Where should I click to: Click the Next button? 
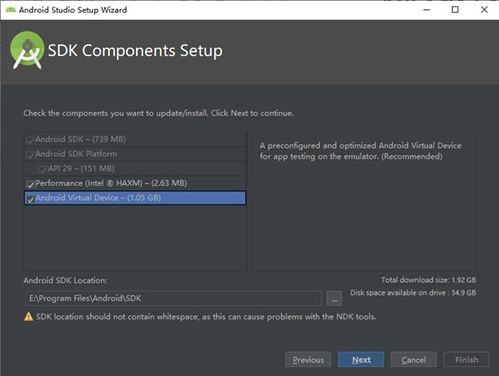tap(361, 360)
